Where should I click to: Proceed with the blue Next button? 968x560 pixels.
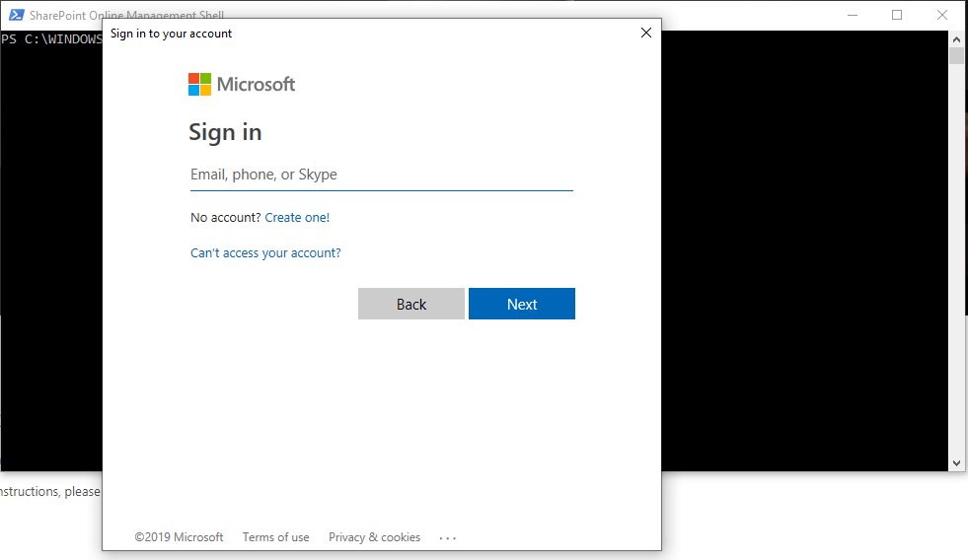pyautogui.click(x=522, y=304)
